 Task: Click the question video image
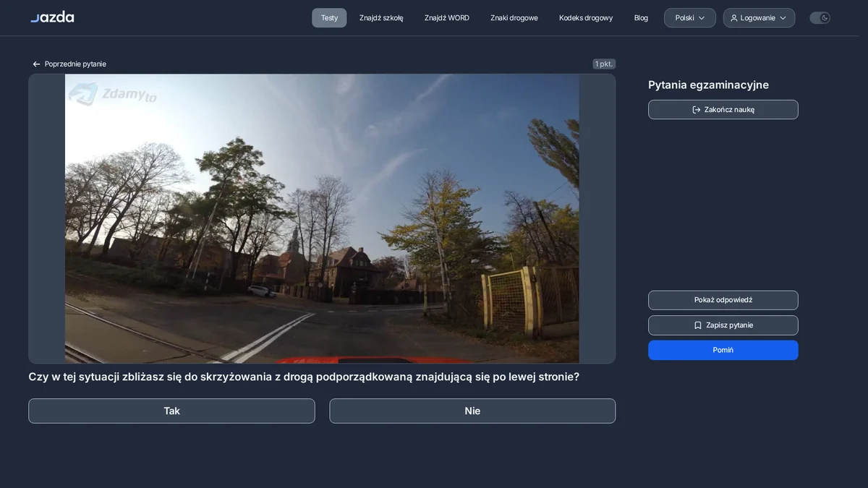(322, 218)
